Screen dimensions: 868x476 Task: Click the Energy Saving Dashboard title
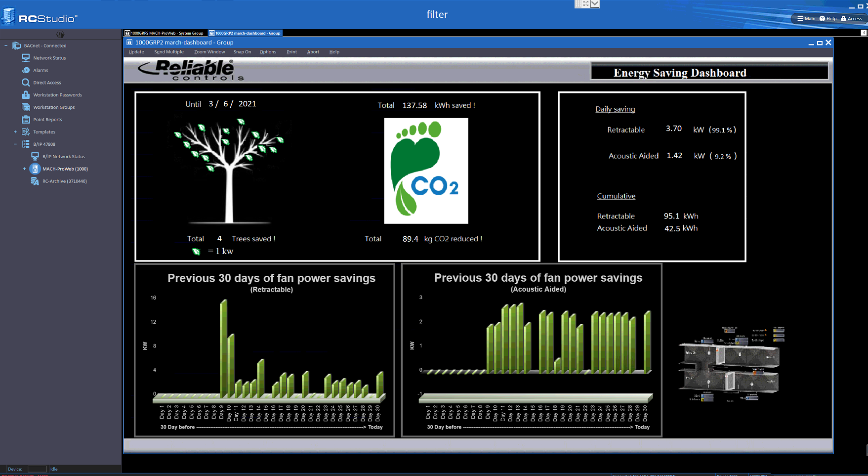coord(680,73)
